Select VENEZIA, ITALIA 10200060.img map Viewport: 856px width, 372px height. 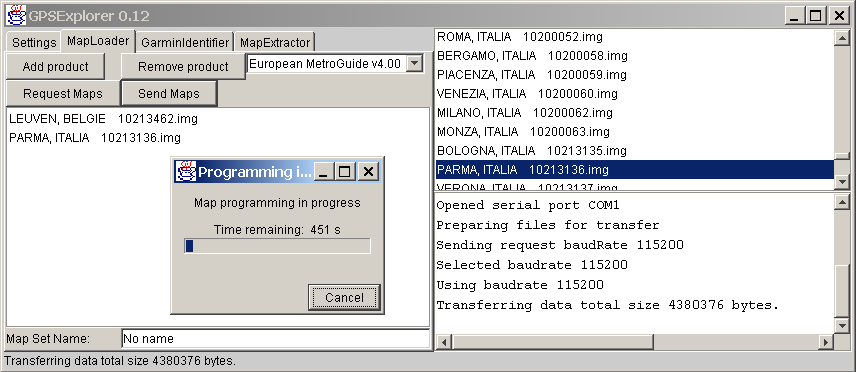click(635, 94)
